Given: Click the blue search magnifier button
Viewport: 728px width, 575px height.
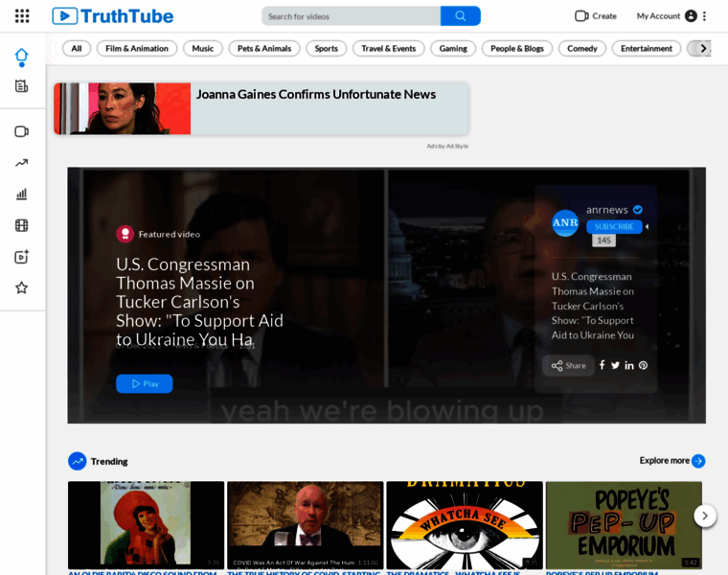Looking at the screenshot, I should pyautogui.click(x=460, y=16).
